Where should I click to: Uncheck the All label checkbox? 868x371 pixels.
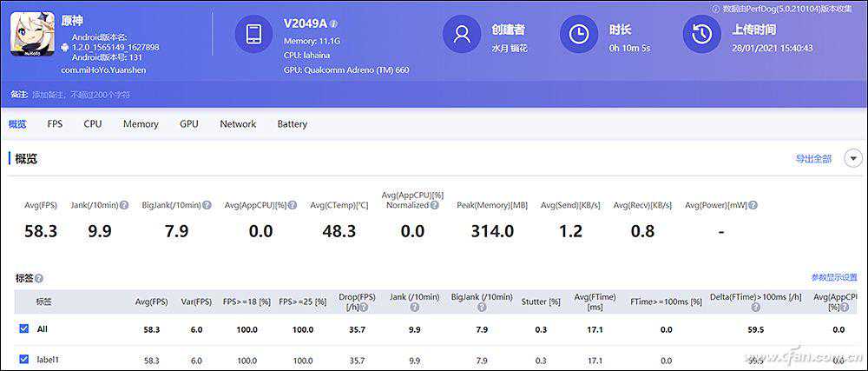24,329
